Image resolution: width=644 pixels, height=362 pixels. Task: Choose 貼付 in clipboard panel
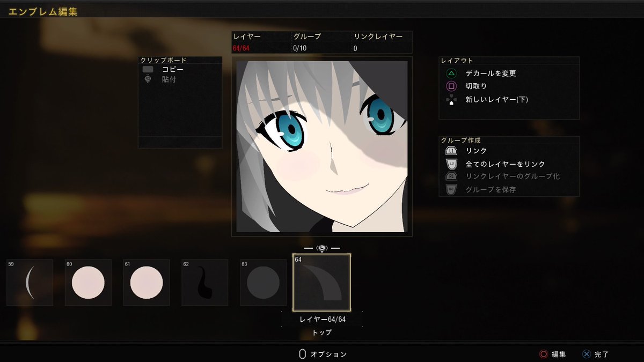click(x=169, y=79)
